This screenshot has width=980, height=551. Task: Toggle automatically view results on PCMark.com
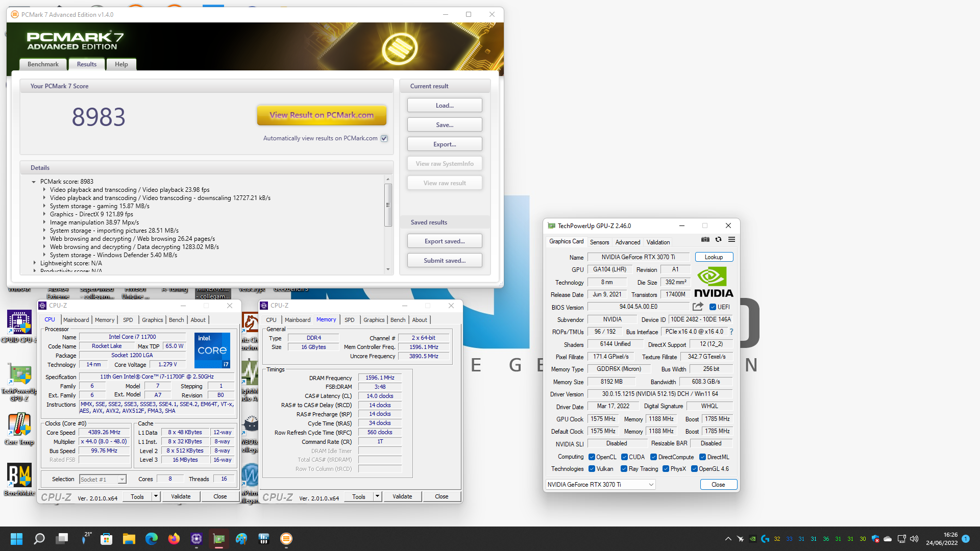[384, 138]
